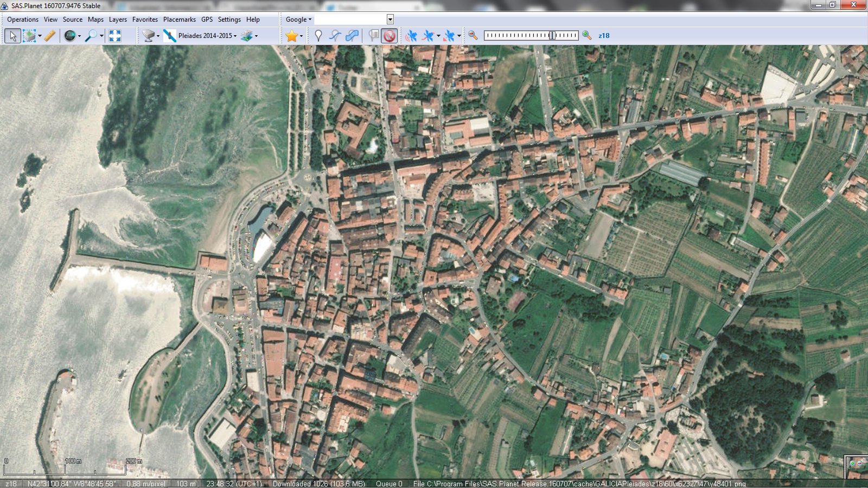Image resolution: width=868 pixels, height=488 pixels.
Task: Open the Pleiades 2014-2015 map selector
Action: 207,36
